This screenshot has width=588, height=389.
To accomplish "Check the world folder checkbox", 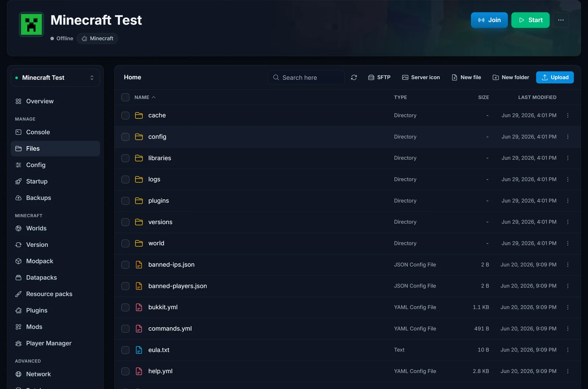I will click(125, 243).
